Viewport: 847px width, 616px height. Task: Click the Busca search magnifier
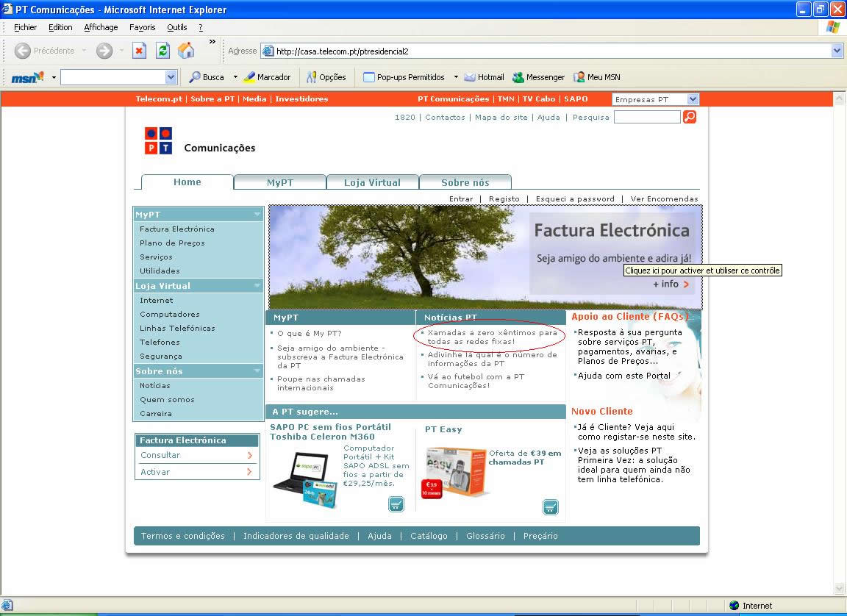207,77
